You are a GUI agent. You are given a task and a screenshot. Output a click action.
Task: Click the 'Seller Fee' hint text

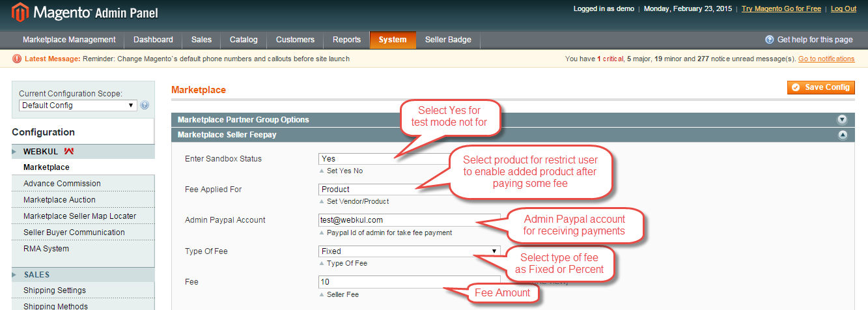343,294
